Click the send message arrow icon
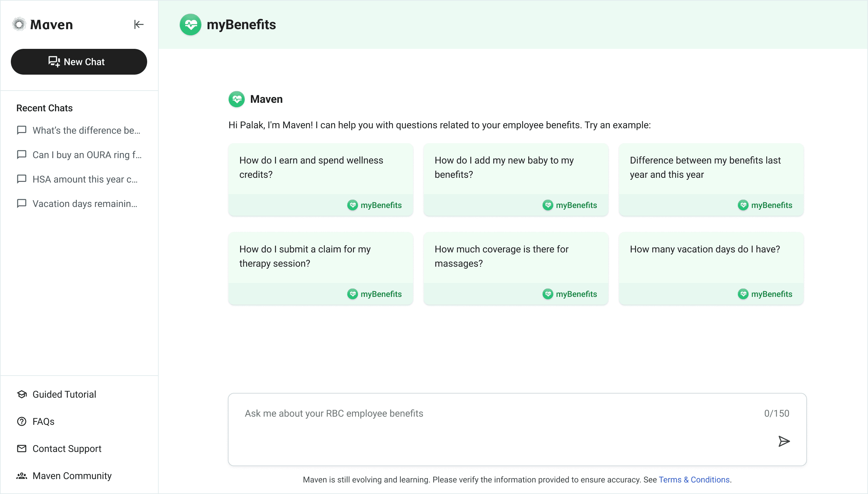The height and width of the screenshot is (494, 868). pyautogui.click(x=784, y=441)
